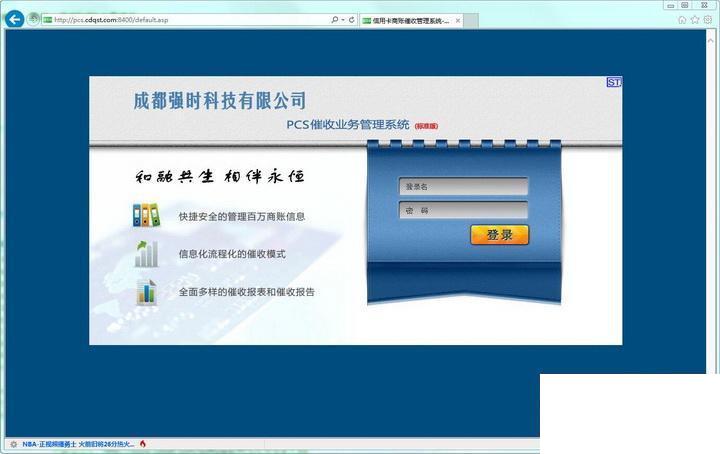The width and height of the screenshot is (720, 454).
Task: Click the browser back arrow button
Action: [x=15, y=19]
